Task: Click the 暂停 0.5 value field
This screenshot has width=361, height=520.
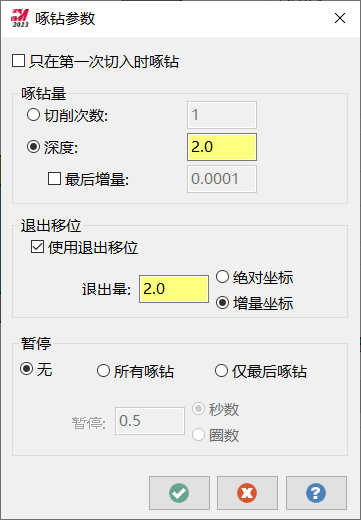Action: click(150, 421)
